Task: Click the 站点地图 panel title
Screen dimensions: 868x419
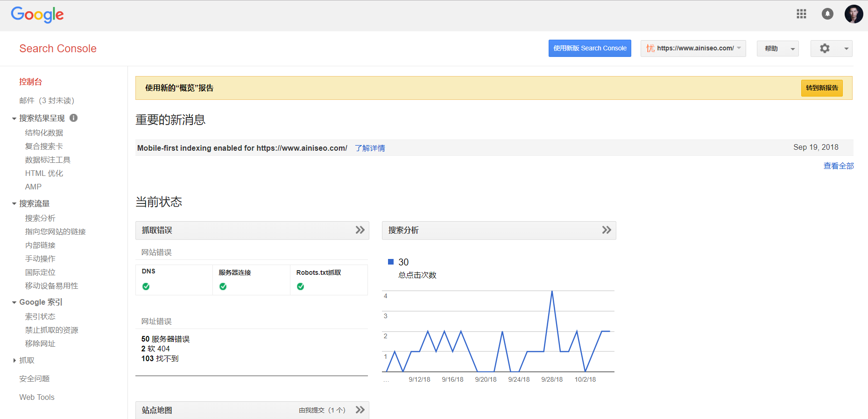Action: pos(157,410)
